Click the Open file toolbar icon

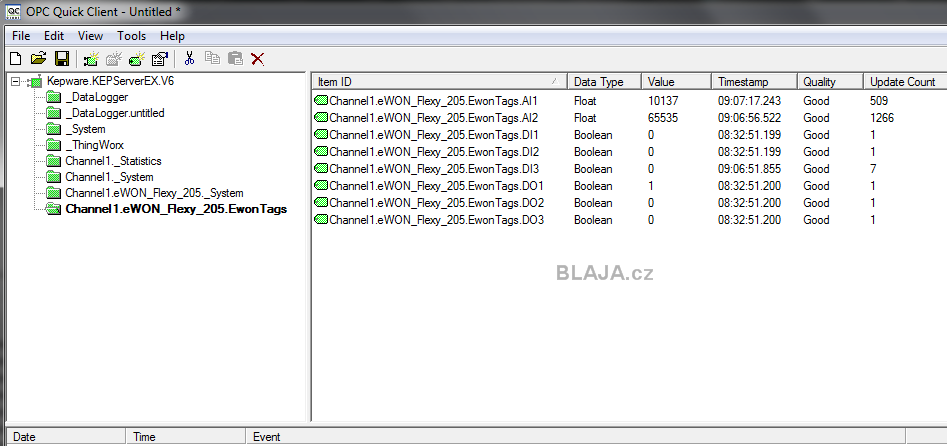[39, 59]
